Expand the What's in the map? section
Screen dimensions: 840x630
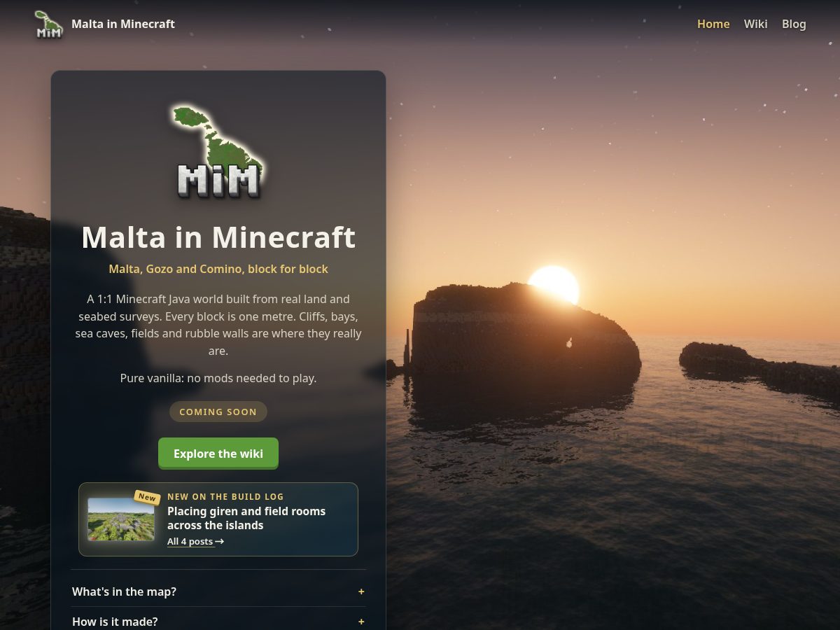tap(218, 591)
